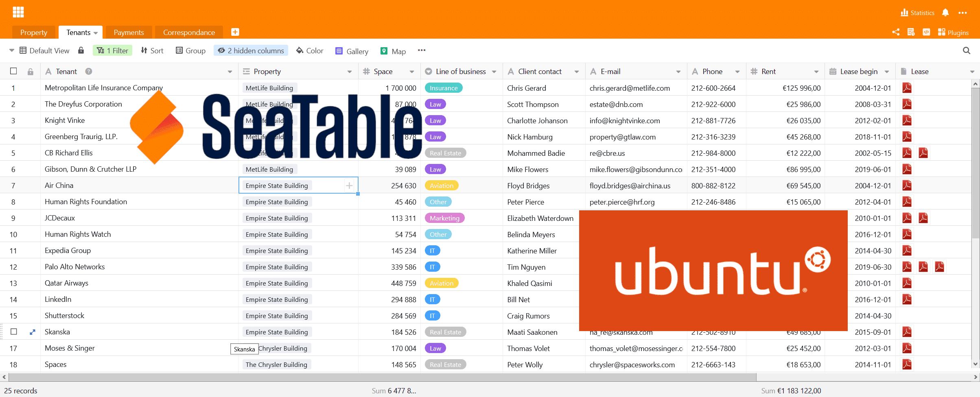The image size is (980, 397).
Task: Click the notifications bell icon
Action: (x=945, y=13)
